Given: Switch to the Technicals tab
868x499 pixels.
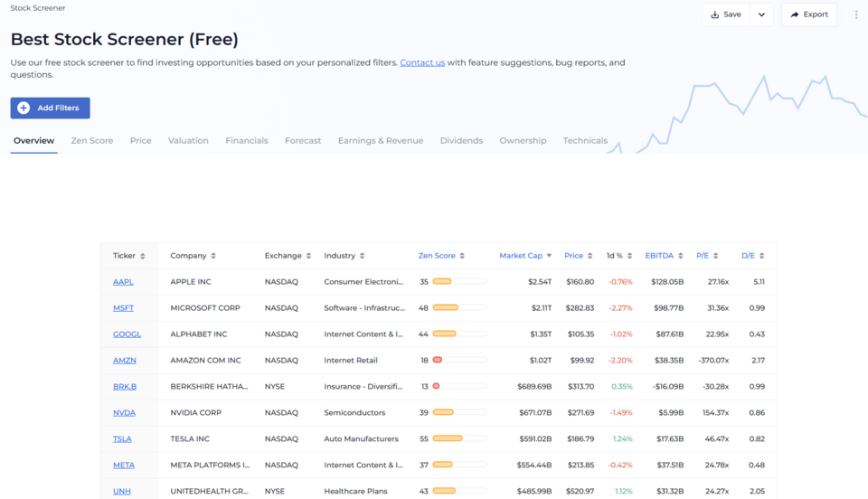Looking at the screenshot, I should (x=585, y=140).
